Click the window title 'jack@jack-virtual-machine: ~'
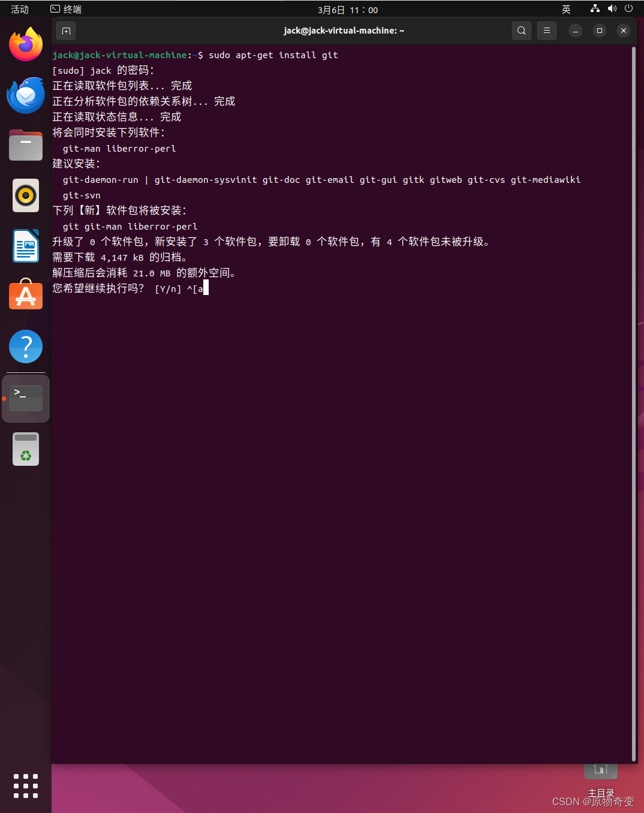This screenshot has width=644, height=813. 344,31
